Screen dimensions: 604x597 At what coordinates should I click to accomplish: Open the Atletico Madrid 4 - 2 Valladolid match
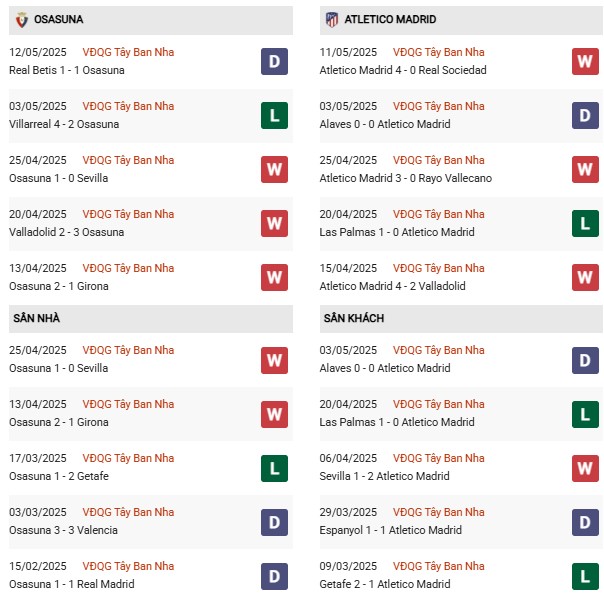[392, 286]
